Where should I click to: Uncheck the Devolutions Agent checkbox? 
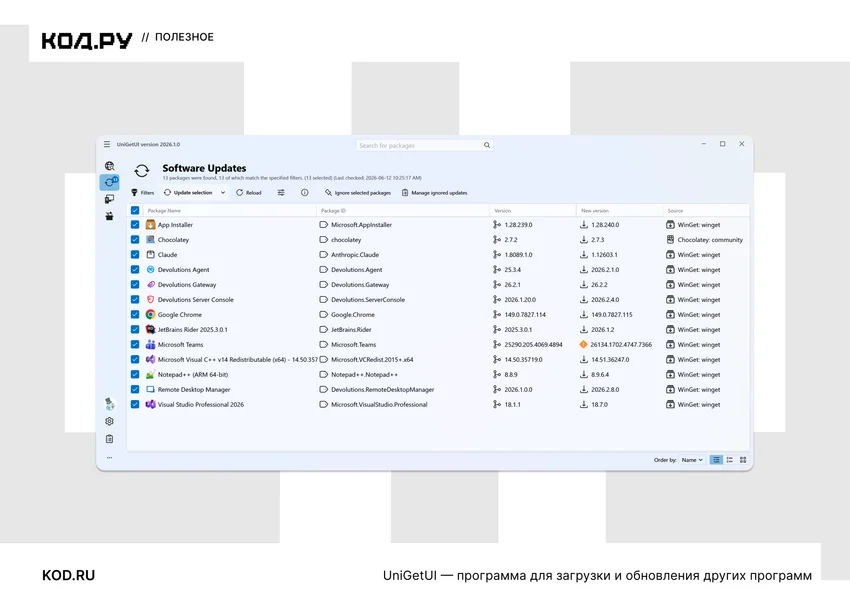[135, 269]
